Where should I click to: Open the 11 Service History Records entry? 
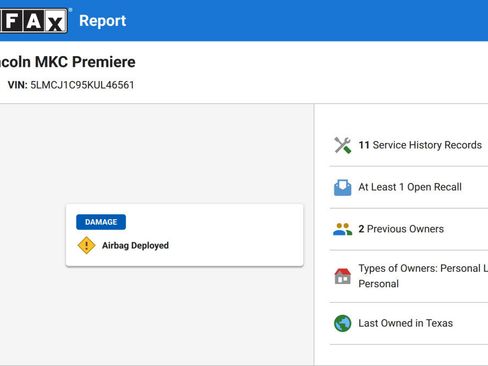[409, 145]
